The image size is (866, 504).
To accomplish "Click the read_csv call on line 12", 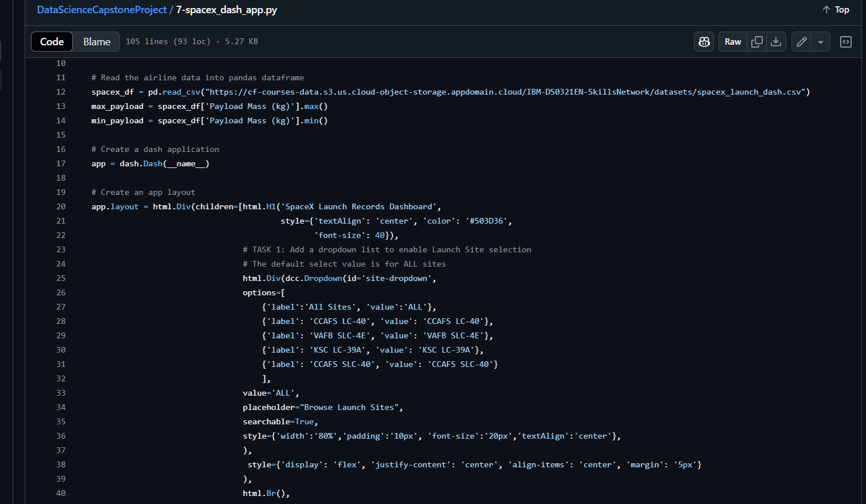I will pyautogui.click(x=181, y=92).
